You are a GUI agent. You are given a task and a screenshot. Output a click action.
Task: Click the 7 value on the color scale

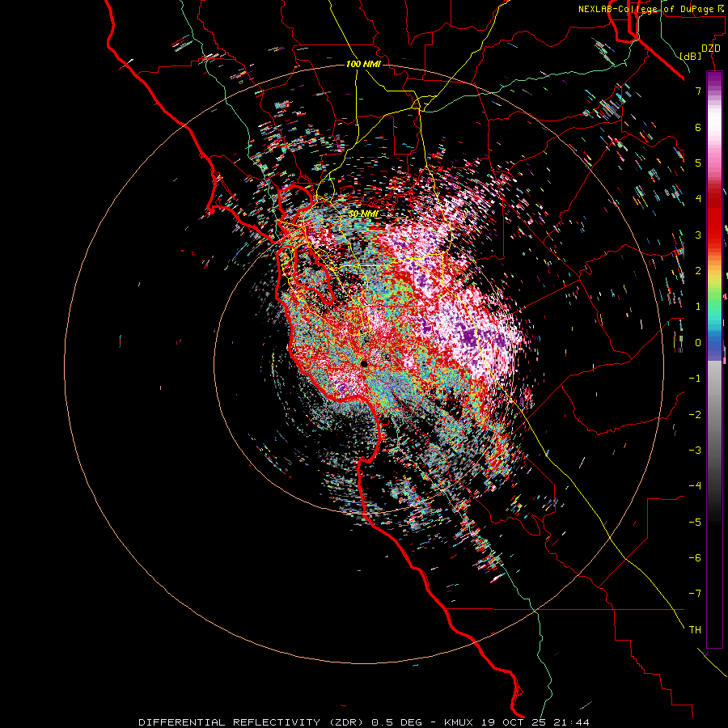[698, 91]
